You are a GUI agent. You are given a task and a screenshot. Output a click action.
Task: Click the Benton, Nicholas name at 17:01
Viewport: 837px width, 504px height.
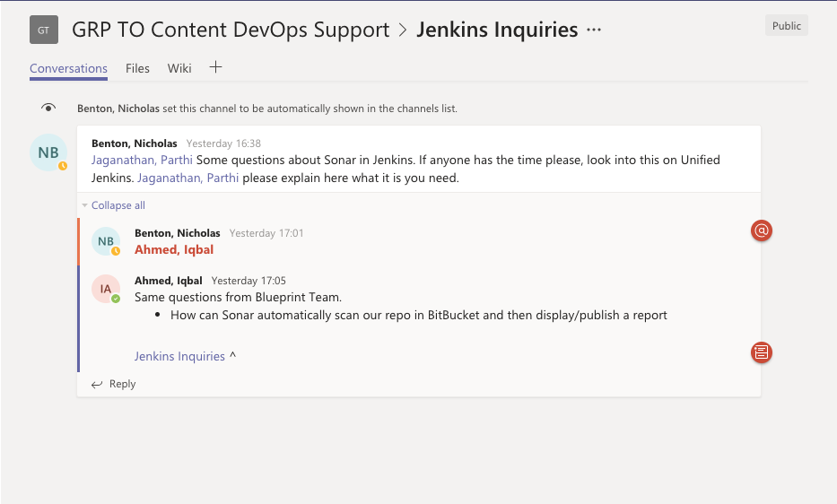pyautogui.click(x=178, y=233)
